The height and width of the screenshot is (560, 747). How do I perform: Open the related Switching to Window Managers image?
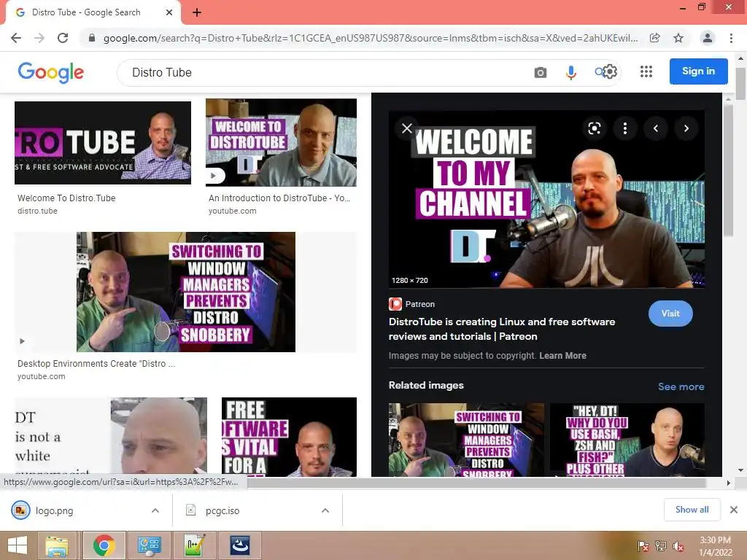coord(466,440)
